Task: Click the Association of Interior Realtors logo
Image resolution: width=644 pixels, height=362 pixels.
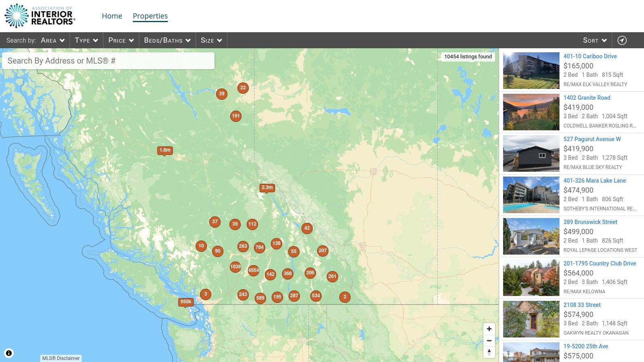Action: pos(39,16)
